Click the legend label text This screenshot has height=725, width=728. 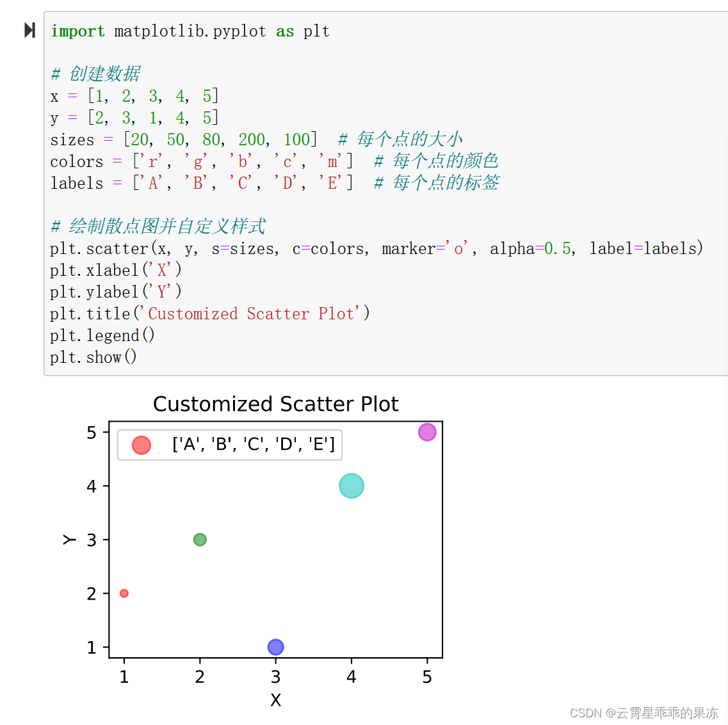pyautogui.click(x=253, y=444)
